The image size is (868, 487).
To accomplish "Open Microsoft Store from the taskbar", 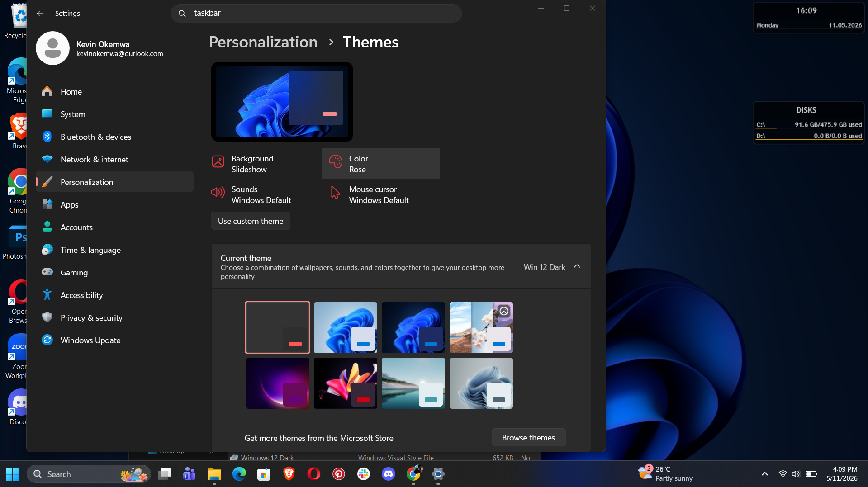I will pyautogui.click(x=264, y=474).
